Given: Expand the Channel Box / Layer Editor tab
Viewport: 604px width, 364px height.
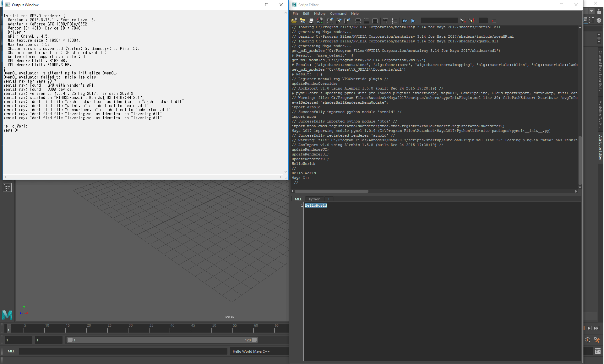Looking at the screenshot, I should click(x=600, y=72).
